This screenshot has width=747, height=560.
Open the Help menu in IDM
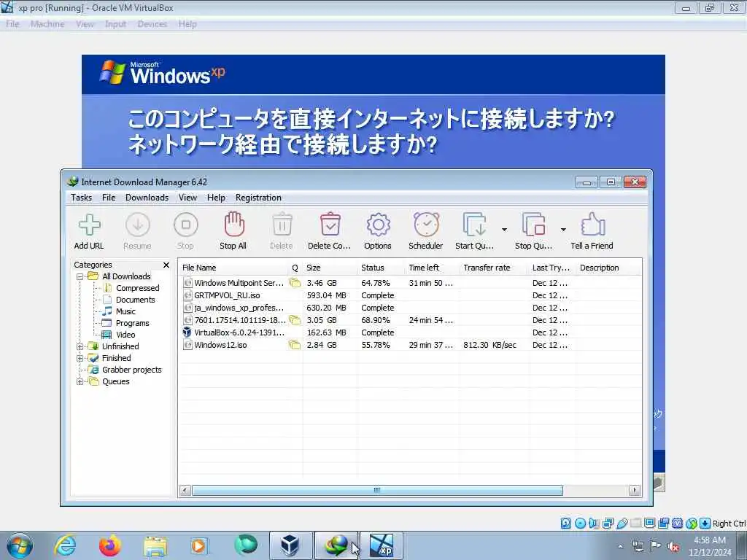pyautogui.click(x=216, y=198)
